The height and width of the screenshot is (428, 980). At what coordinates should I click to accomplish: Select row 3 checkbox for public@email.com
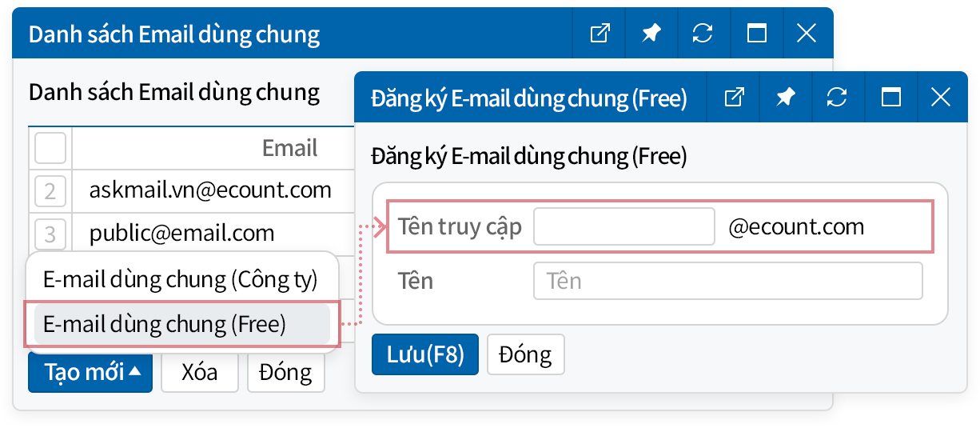[x=50, y=234]
